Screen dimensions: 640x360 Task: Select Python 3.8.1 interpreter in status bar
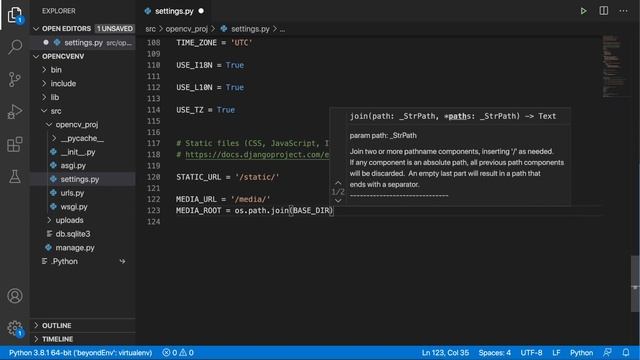[x=80, y=352]
